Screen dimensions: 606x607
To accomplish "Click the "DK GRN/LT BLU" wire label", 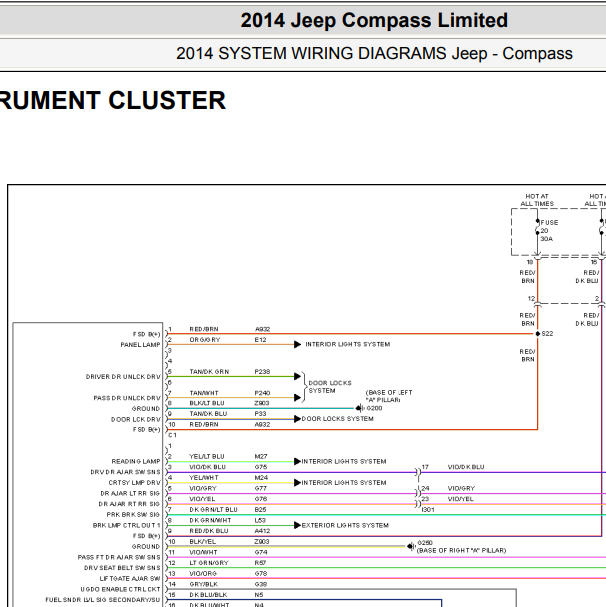I will [213, 509].
